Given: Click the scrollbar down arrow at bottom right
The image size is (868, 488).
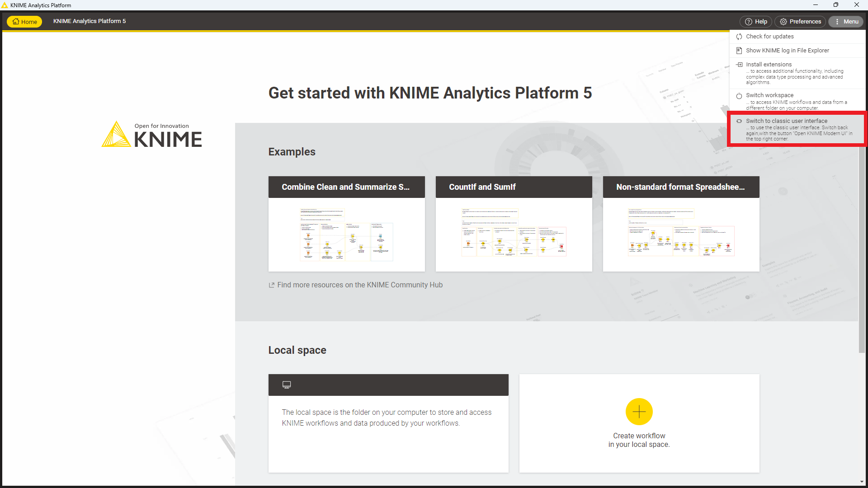Looking at the screenshot, I should click(862, 482).
